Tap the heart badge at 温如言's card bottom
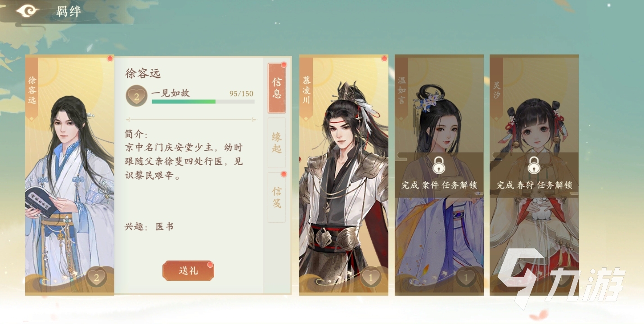Viewport: 644px width, 324px height. 466,278
